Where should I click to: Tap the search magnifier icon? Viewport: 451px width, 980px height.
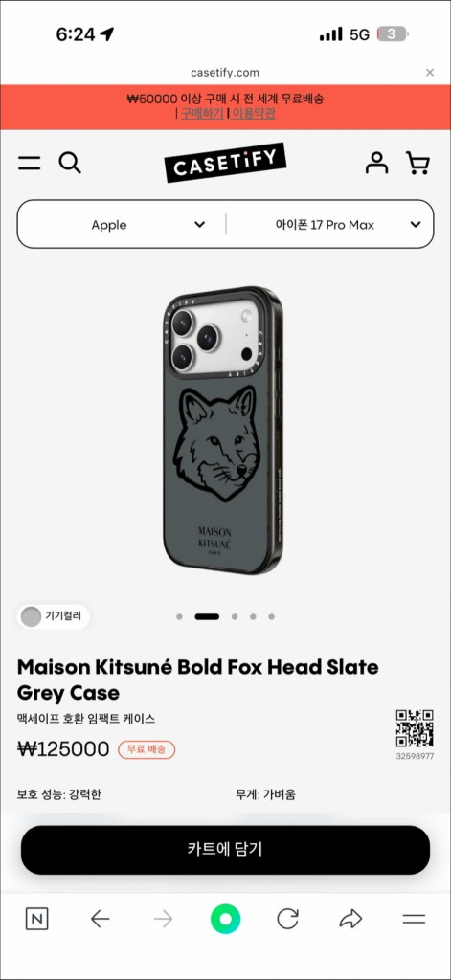point(70,163)
